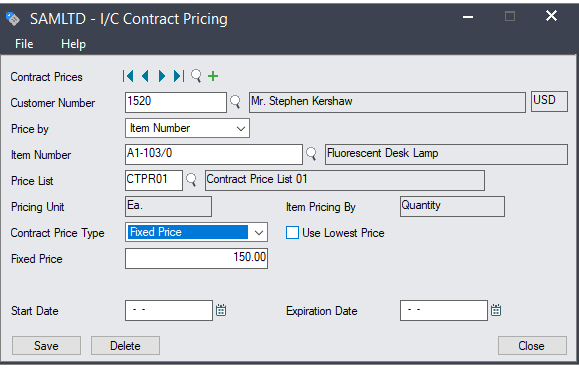Click the USD currency field
This screenshot has height=368, width=579.
(549, 102)
